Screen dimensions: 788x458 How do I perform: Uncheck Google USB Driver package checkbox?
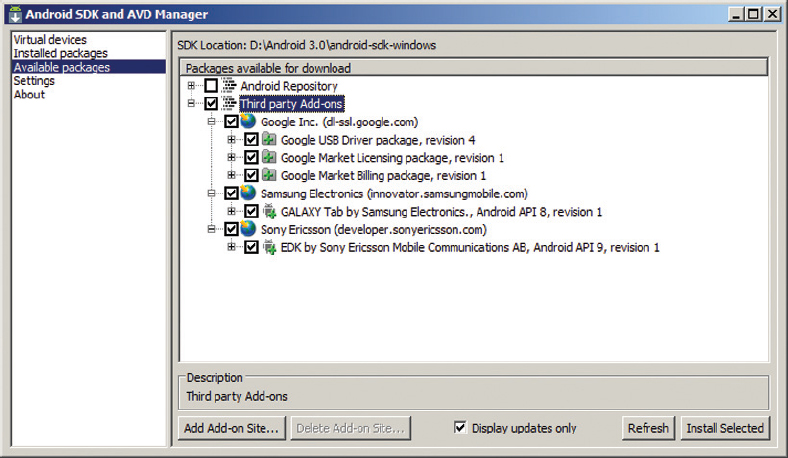251,140
